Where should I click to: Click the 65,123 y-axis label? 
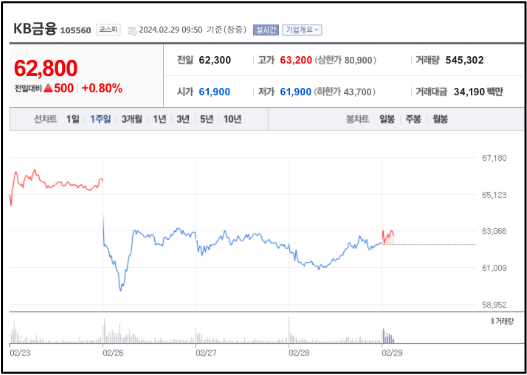[x=494, y=195]
